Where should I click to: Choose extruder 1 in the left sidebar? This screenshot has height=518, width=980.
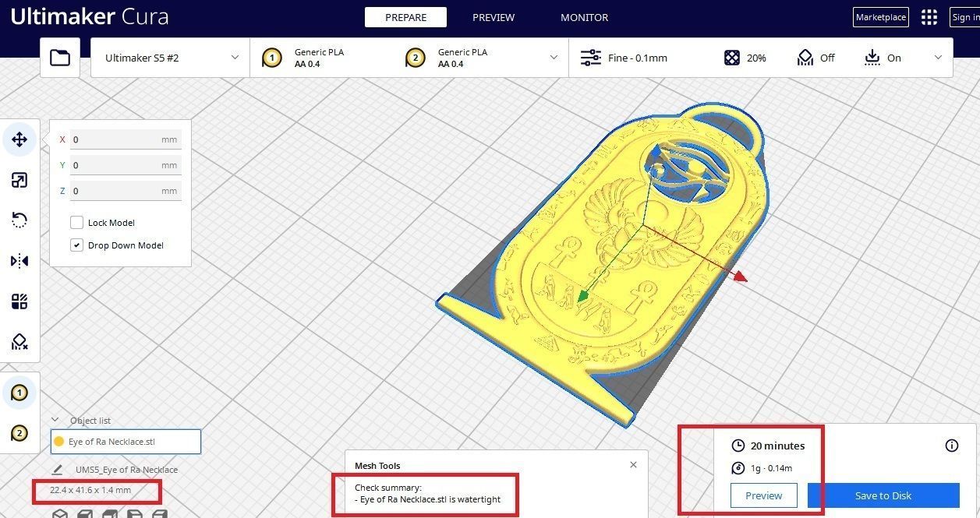tap(19, 393)
